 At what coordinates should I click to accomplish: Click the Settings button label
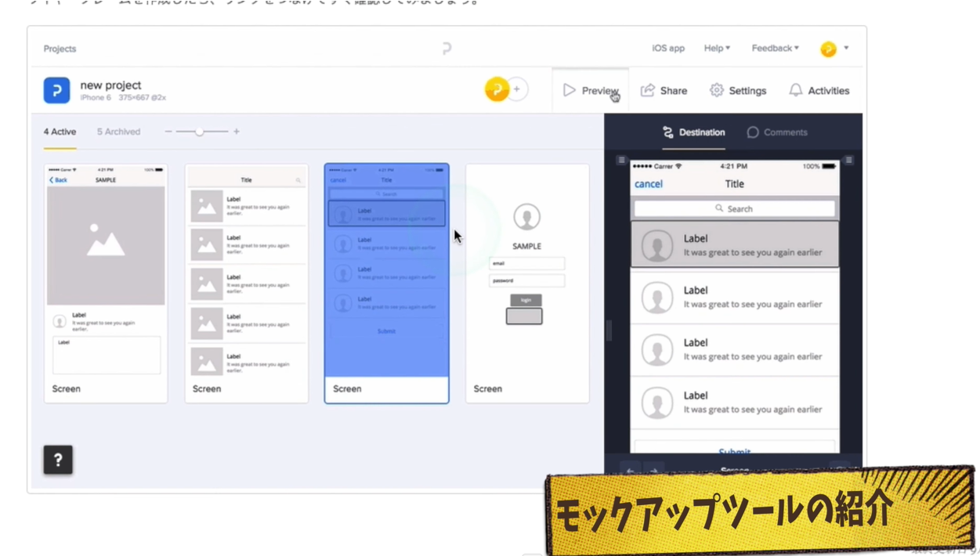747,91
